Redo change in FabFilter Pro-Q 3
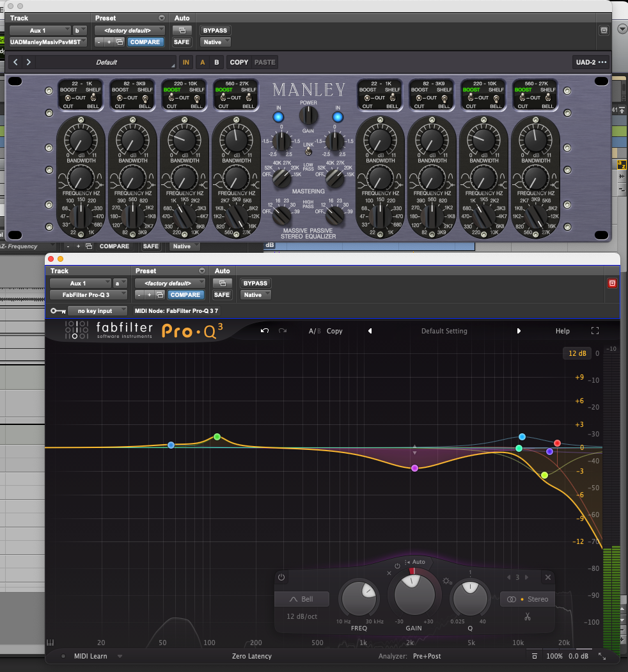 [283, 331]
